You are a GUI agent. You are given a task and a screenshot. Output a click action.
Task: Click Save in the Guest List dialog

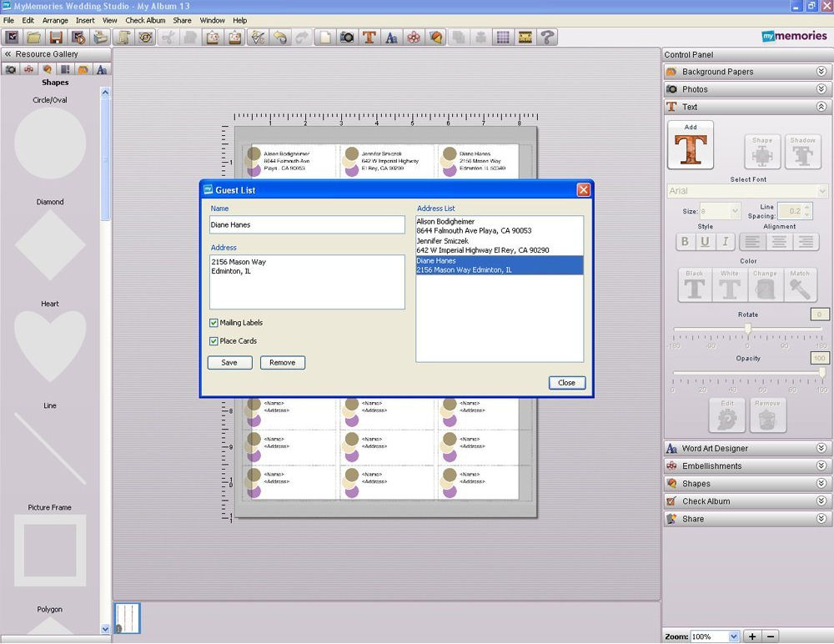(x=230, y=362)
